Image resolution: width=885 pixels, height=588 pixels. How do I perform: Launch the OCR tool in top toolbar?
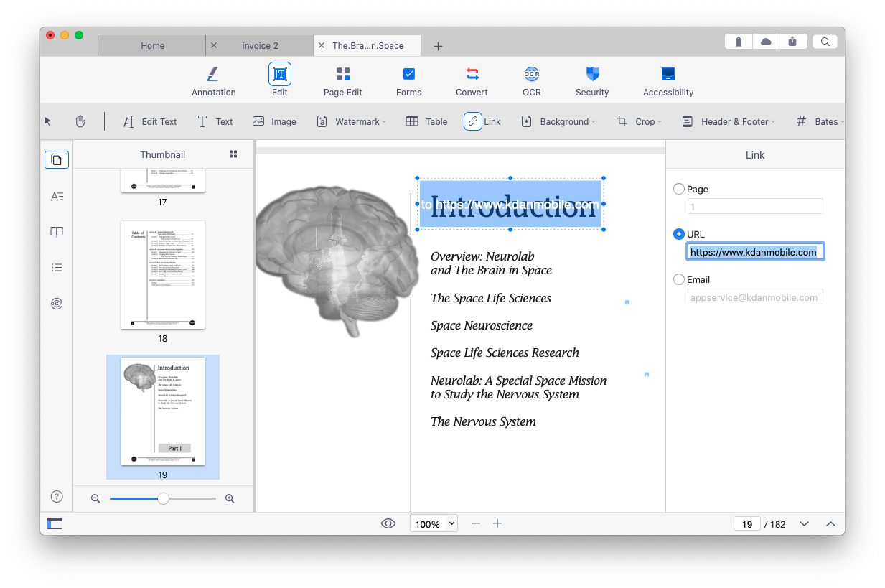tap(532, 80)
